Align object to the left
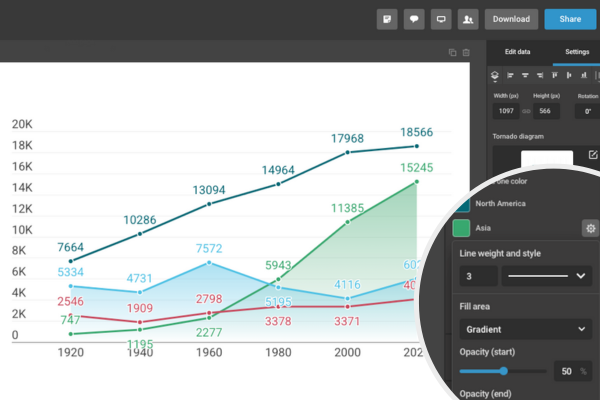 (510, 75)
